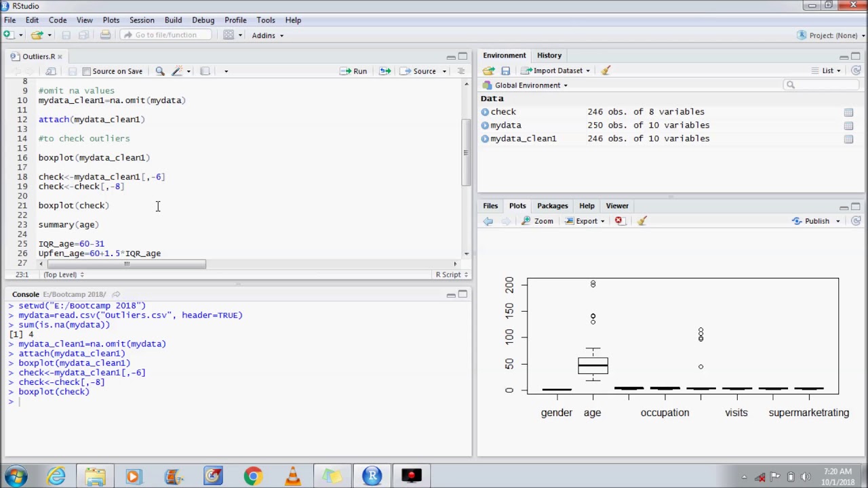Expand the check data object
868x488 pixels.
tap(485, 112)
